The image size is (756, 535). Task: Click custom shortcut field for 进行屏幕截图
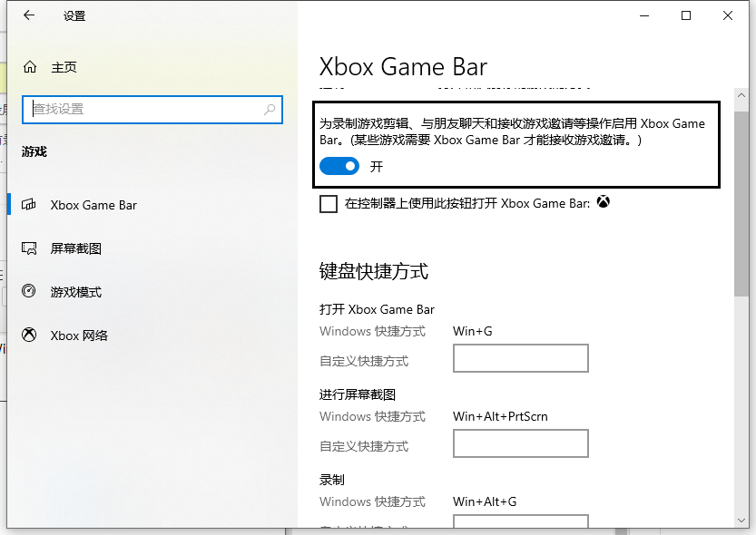[521, 443]
